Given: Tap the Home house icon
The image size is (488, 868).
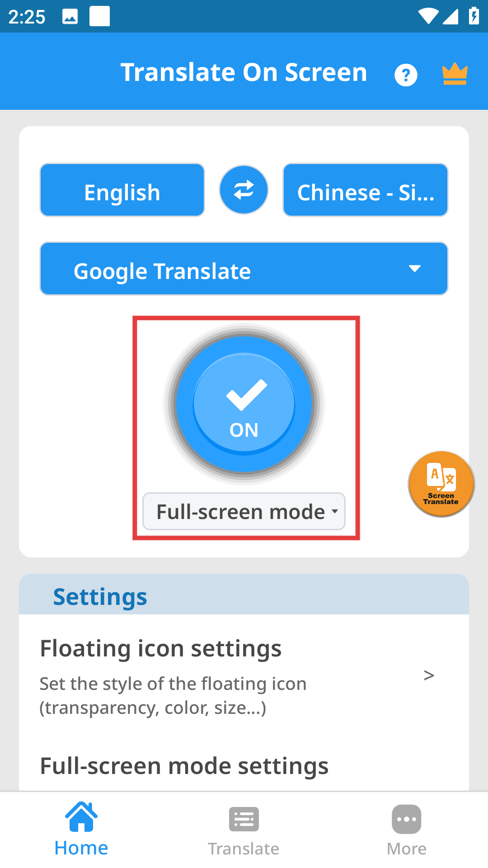Looking at the screenshot, I should [81, 817].
